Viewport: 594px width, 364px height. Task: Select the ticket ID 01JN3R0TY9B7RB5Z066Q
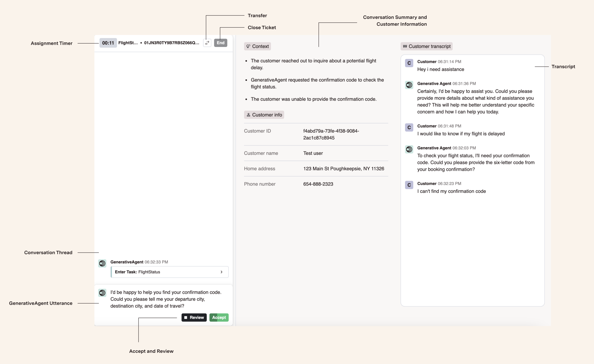pyautogui.click(x=172, y=43)
